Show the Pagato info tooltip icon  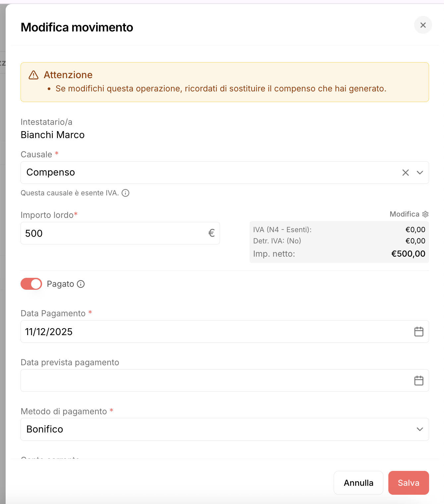(81, 284)
